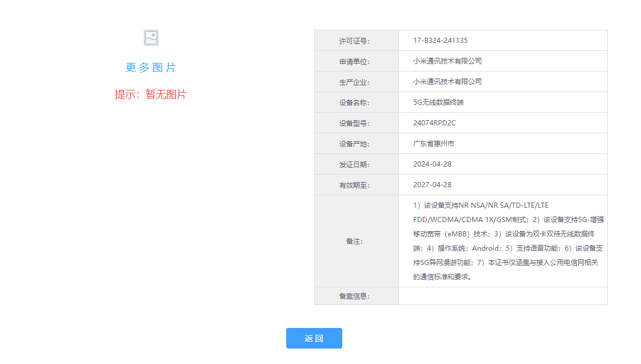Select expiry date 2027-04-28
Screen dimensions: 641x364
(432, 184)
